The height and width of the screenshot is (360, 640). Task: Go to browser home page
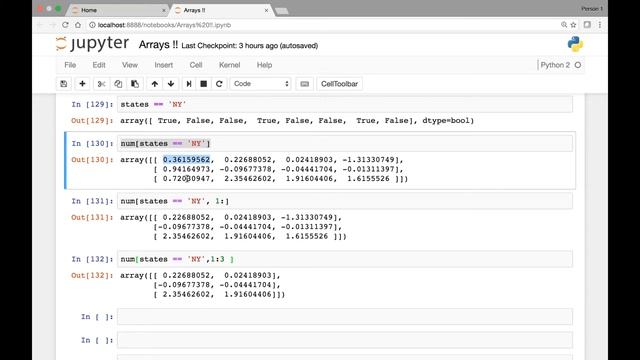[78, 25]
